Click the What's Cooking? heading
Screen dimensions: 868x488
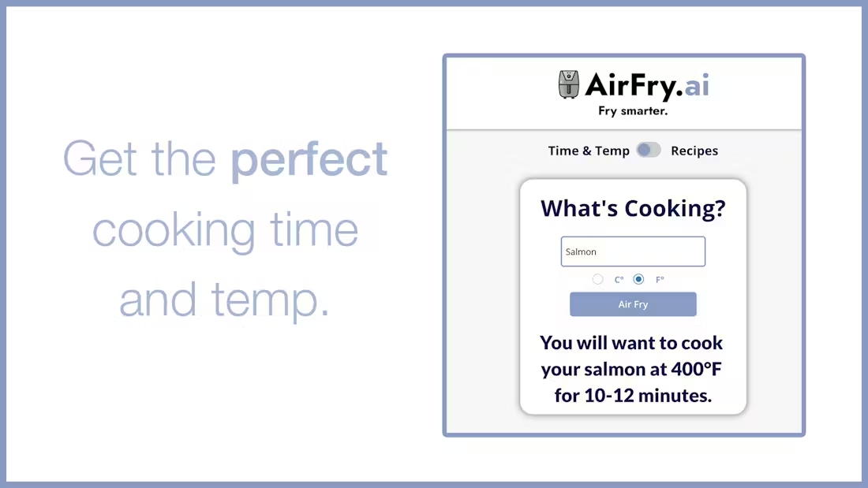633,209
